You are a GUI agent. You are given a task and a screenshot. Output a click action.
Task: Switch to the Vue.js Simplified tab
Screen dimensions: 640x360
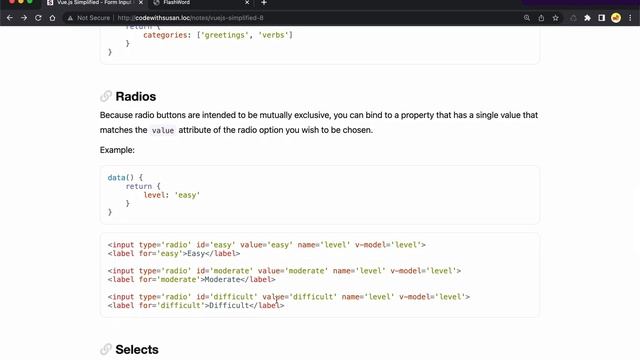(x=95, y=3)
